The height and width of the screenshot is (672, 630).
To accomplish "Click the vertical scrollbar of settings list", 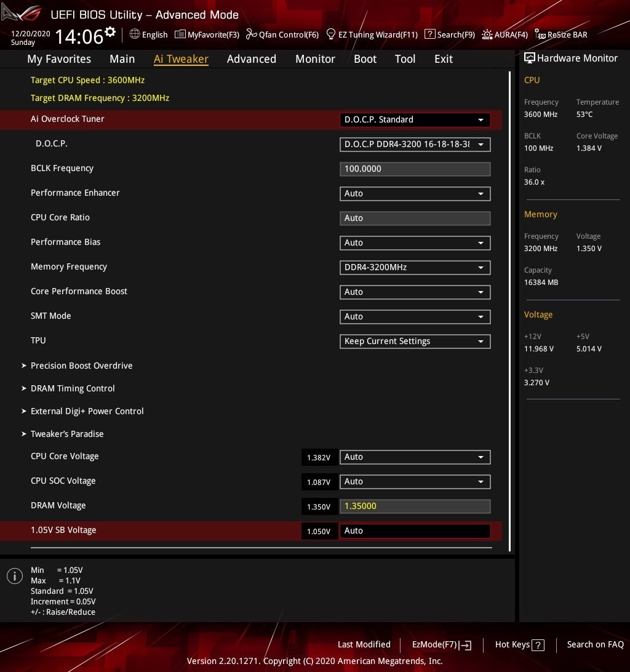I will point(509,311).
